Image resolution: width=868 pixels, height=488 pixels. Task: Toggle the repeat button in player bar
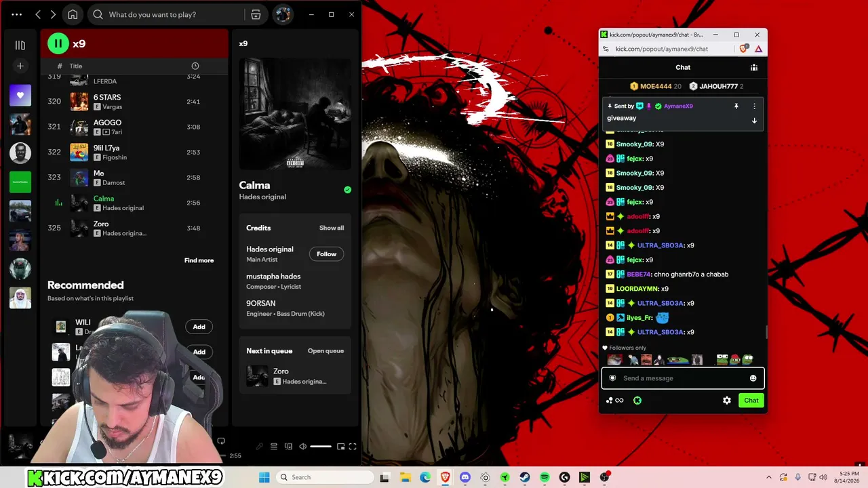coord(221,441)
